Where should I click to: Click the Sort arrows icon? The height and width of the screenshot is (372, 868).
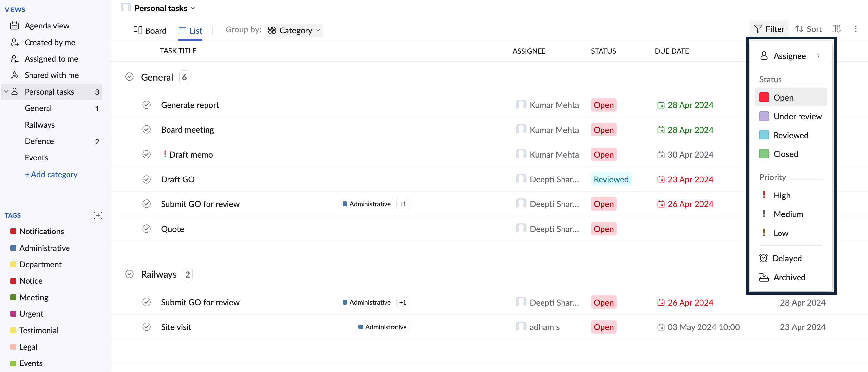coord(799,29)
